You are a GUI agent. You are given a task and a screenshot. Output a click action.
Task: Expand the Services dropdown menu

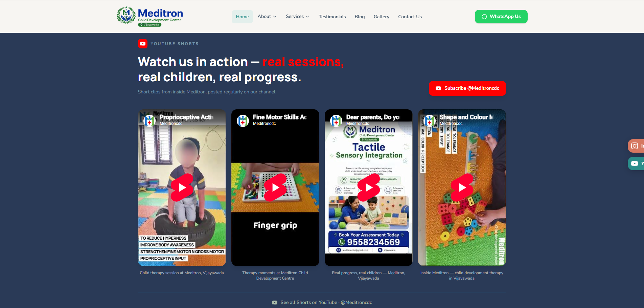297,17
